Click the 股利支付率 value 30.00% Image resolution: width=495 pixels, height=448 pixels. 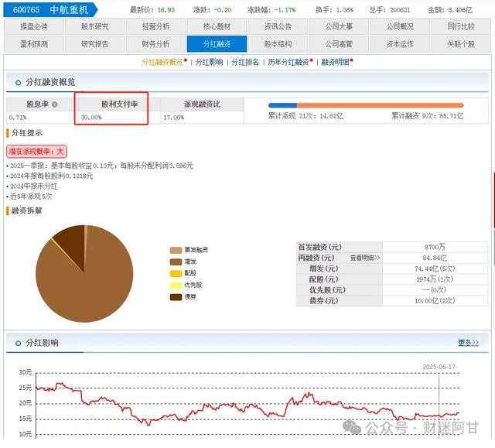click(91, 118)
